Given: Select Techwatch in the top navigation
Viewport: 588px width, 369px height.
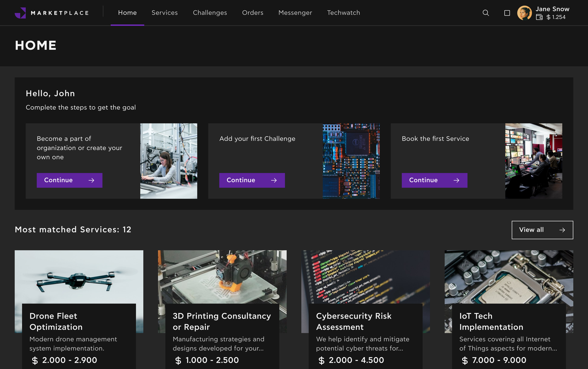Looking at the screenshot, I should click(x=343, y=13).
